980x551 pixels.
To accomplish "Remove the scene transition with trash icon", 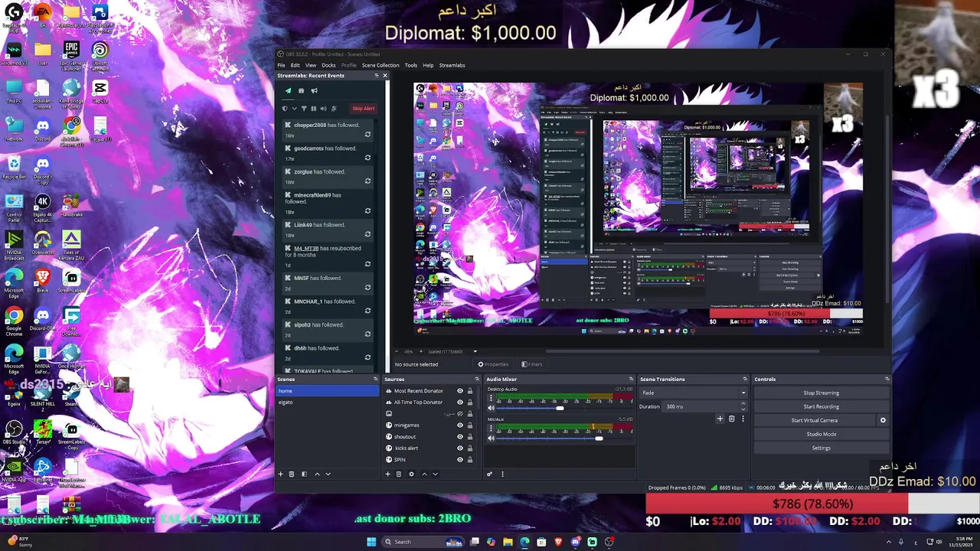I will coord(731,419).
